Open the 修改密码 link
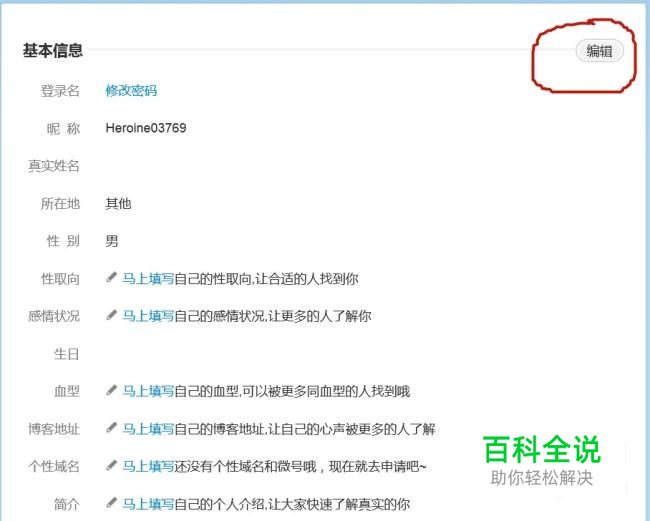Viewport: 650px width, 521px height. [131, 90]
